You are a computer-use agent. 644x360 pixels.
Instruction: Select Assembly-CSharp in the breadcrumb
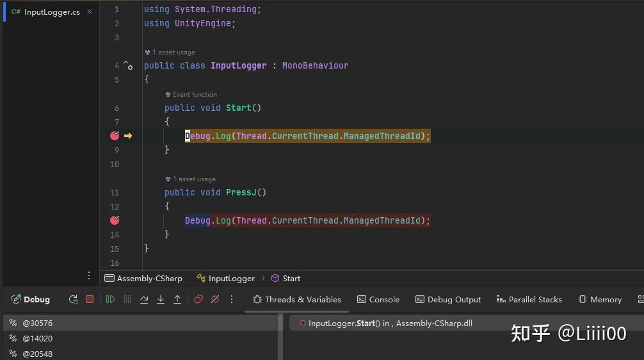pyautogui.click(x=143, y=279)
